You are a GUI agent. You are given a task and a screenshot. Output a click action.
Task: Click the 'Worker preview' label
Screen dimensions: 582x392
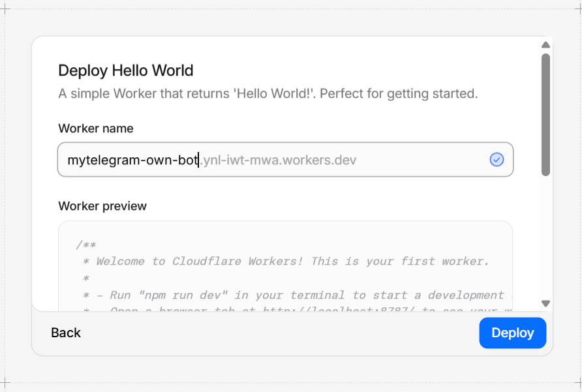point(101,205)
